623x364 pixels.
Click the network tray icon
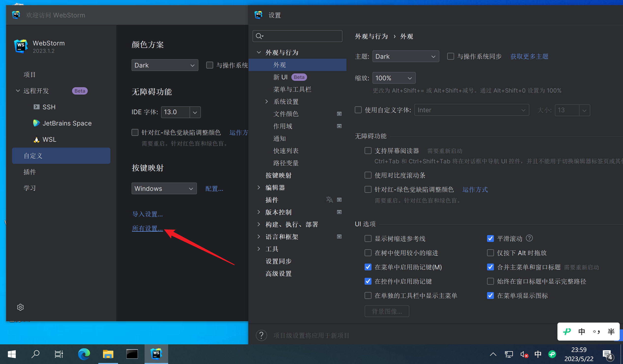509,355
